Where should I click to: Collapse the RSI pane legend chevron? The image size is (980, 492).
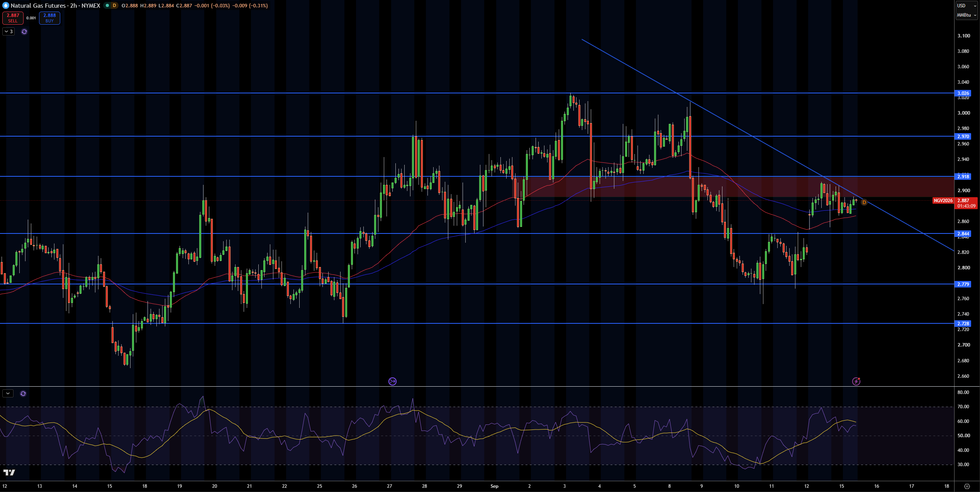tap(8, 394)
